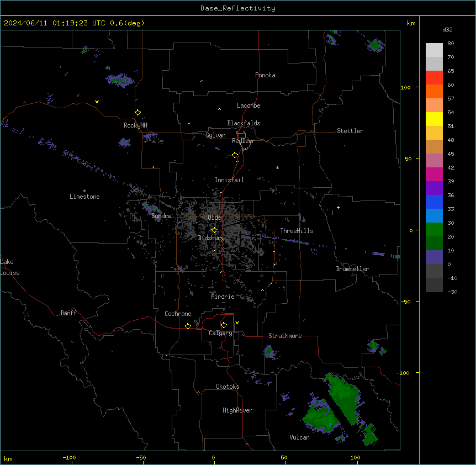The image size is (476, 465).
Task: Select the yellow diamond marker south of RedDeer
Action: tap(235, 155)
